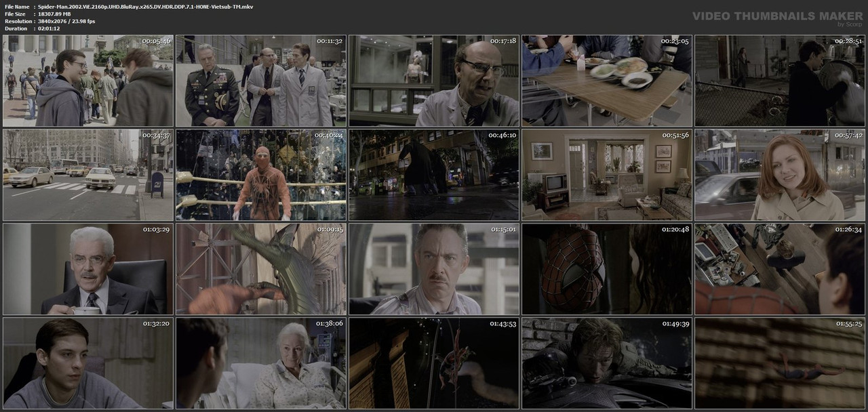
Task: Select the red-haired woman thumbnail at 00:57:42
Action: pos(780,175)
